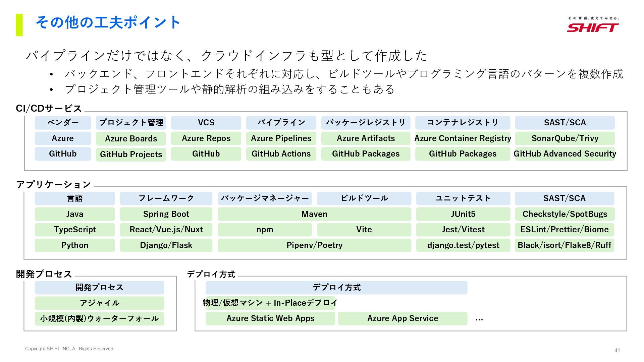The width and height of the screenshot is (644, 362).
Task: Select the Spring Boot framework box
Action: point(166,214)
